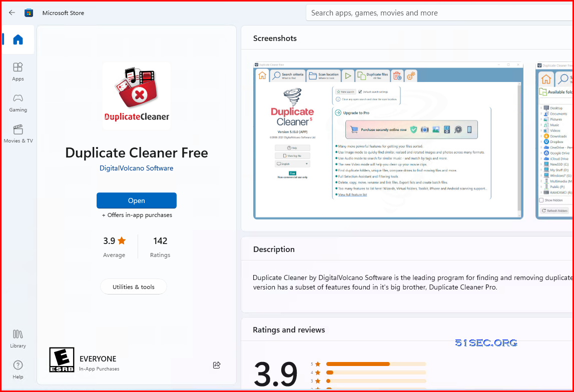Viewport: 574px width, 392px height.
Task: Click the Duplicate Cleaner app logo
Action: tap(137, 96)
